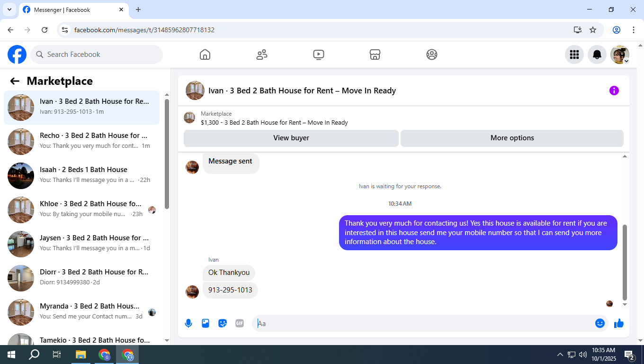This screenshot has width=644, height=364.
Task: Reload the page
Action: (45, 30)
